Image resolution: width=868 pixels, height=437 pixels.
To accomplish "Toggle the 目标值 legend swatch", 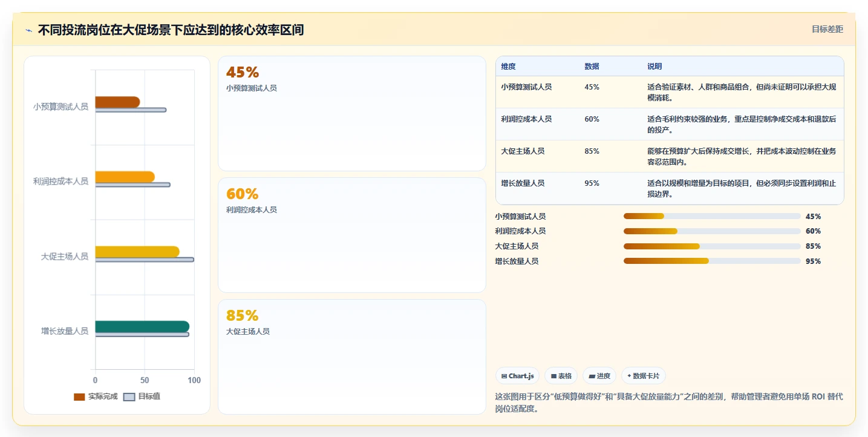I will (x=129, y=397).
